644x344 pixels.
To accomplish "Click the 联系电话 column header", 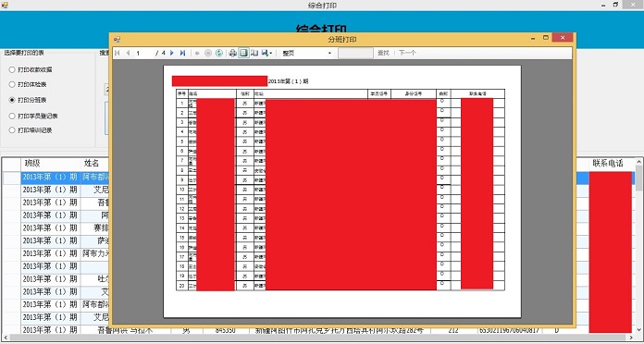I will pyautogui.click(x=607, y=164).
